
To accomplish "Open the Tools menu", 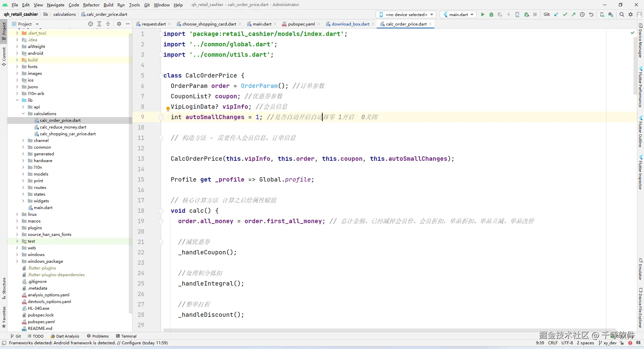I will tap(134, 5).
